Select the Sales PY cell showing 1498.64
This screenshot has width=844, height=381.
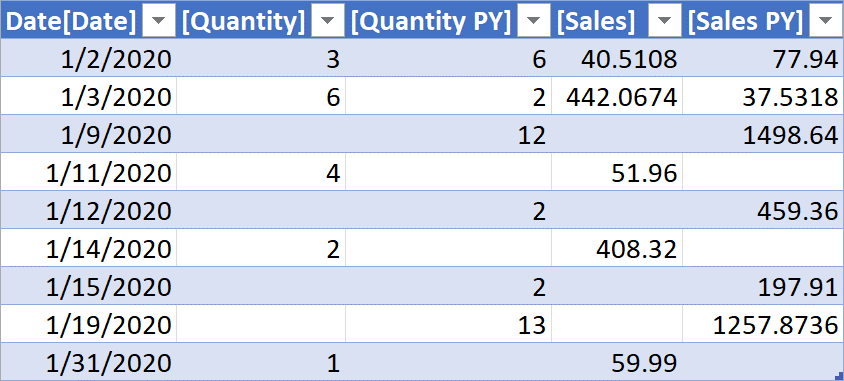pyautogui.click(x=763, y=134)
